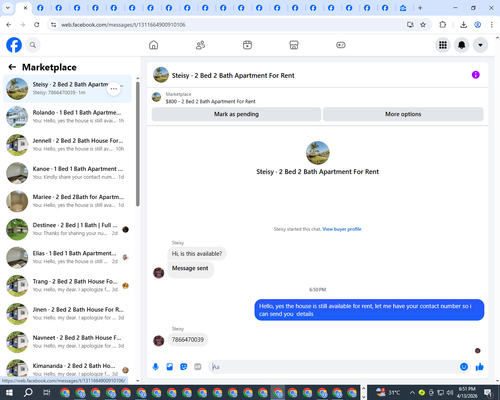This screenshot has width=500, height=400.
Task: Click the Hi, is this available? message
Action: (x=197, y=254)
